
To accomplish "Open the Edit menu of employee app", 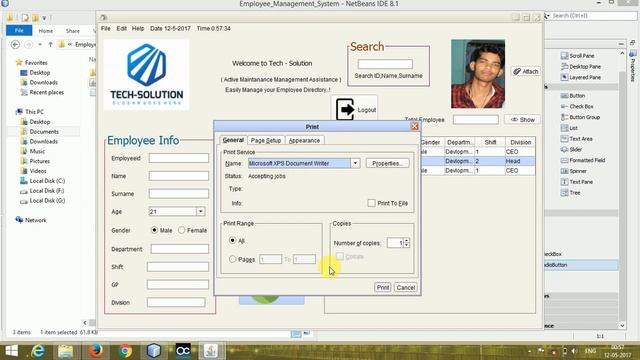I will [x=122, y=29].
